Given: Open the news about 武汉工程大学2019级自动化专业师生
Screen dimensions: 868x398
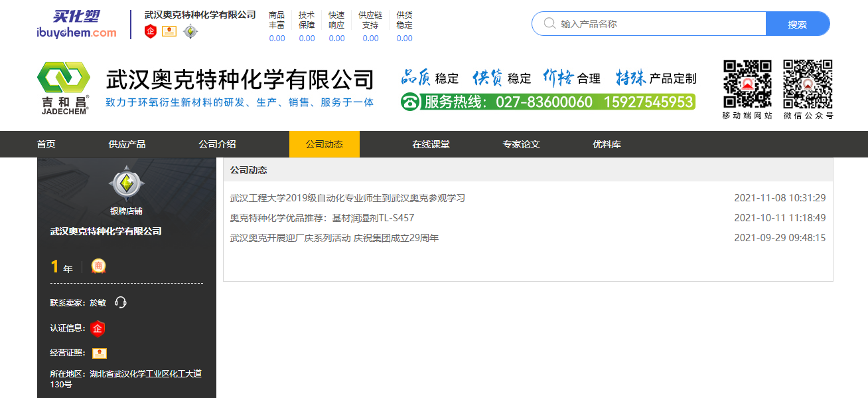Looking at the screenshot, I should [348, 198].
